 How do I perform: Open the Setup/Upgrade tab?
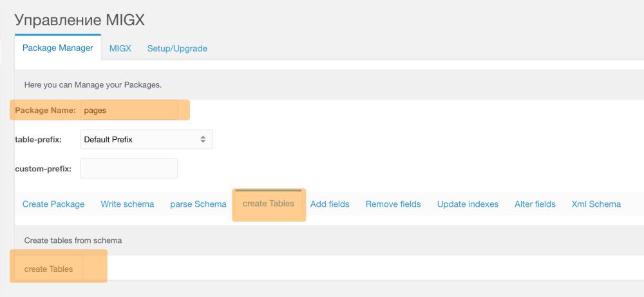pos(177,48)
